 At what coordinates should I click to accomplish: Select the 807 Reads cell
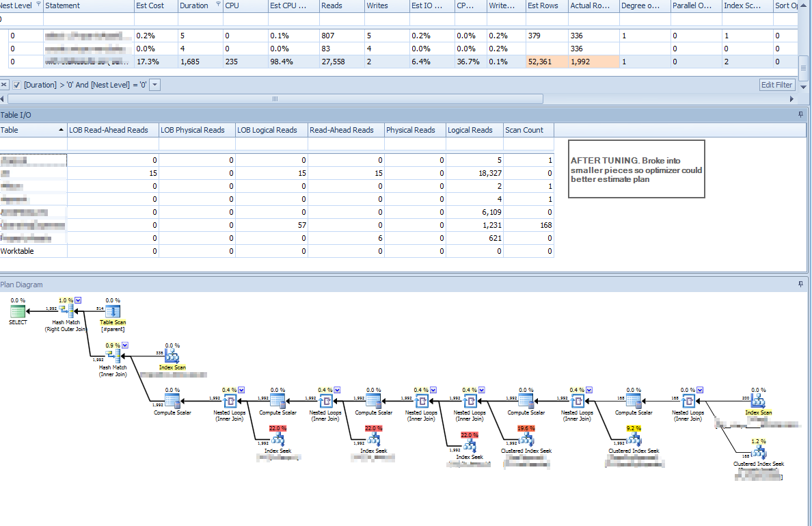click(342, 36)
